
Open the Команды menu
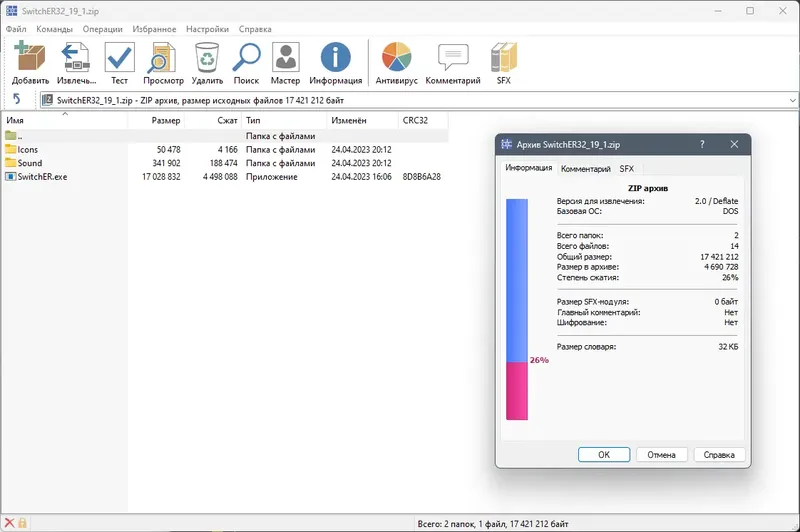pos(54,29)
